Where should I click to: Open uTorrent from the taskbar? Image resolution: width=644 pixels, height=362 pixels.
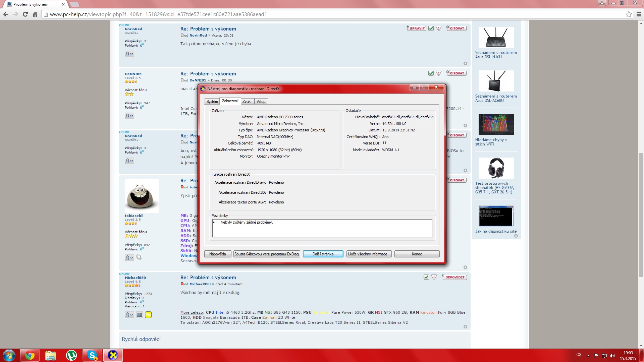coord(71,355)
